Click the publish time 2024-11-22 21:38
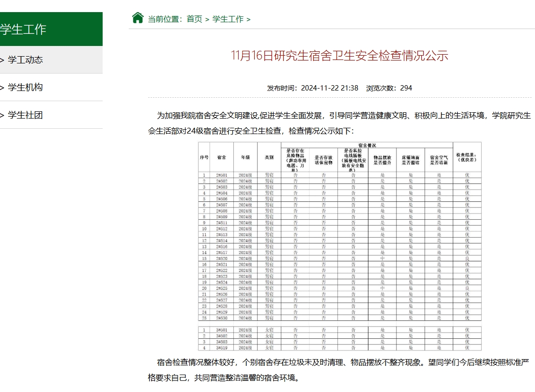The image size is (535, 392). tap(329, 88)
